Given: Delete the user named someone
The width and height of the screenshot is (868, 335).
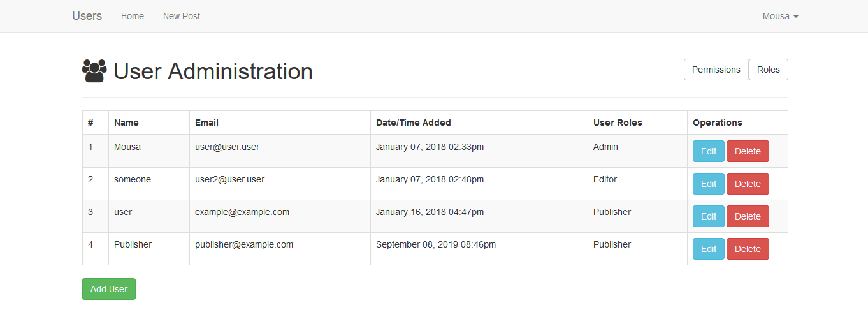Looking at the screenshot, I should (748, 184).
